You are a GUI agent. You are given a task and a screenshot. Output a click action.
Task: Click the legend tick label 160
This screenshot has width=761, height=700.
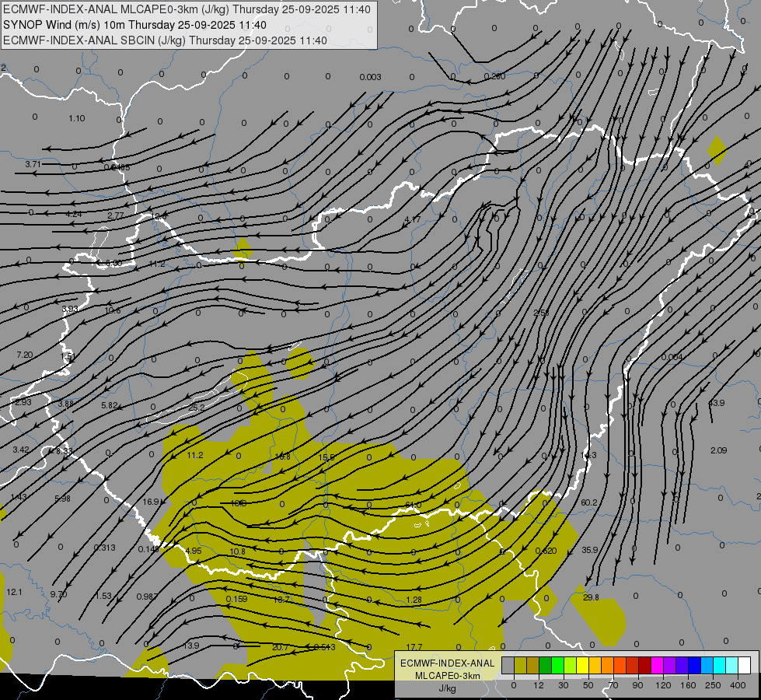pos(688,685)
